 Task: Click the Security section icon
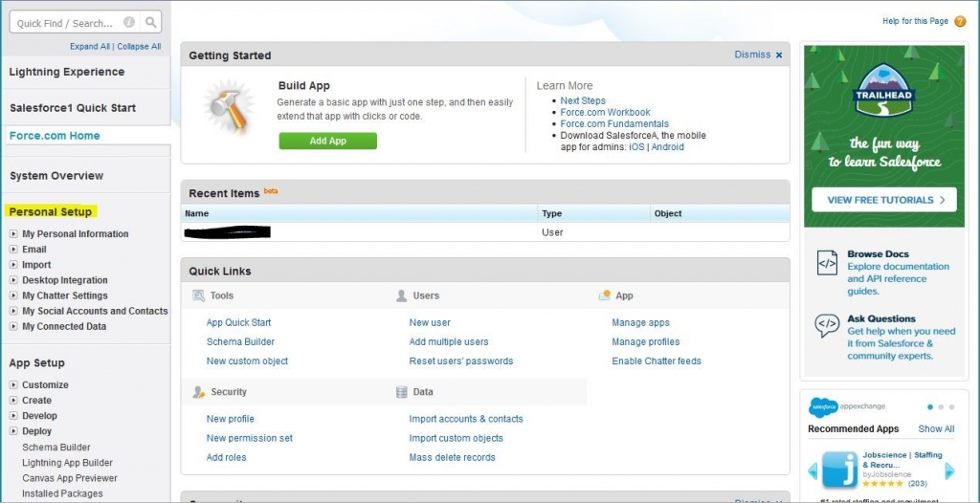(199, 392)
